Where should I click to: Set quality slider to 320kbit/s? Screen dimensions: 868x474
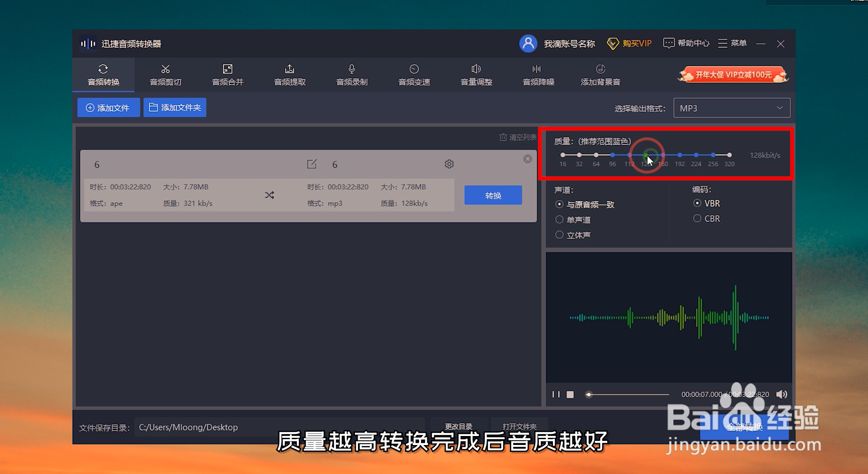[729, 154]
